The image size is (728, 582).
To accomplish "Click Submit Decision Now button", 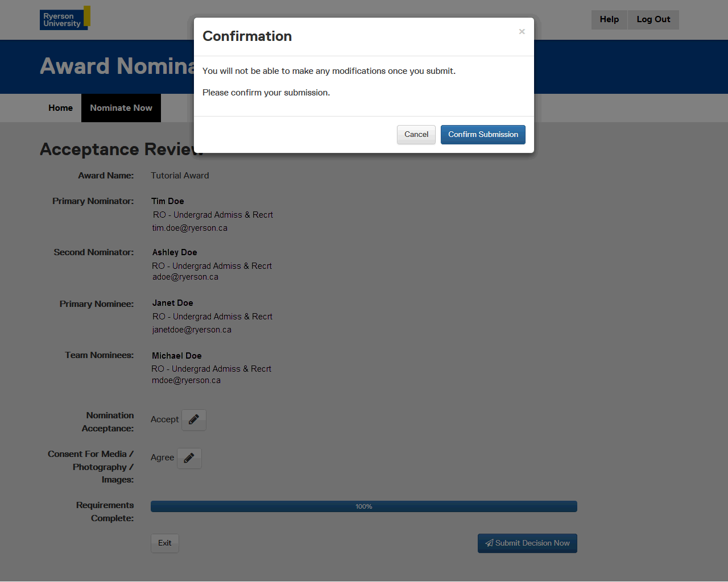I will click(527, 543).
